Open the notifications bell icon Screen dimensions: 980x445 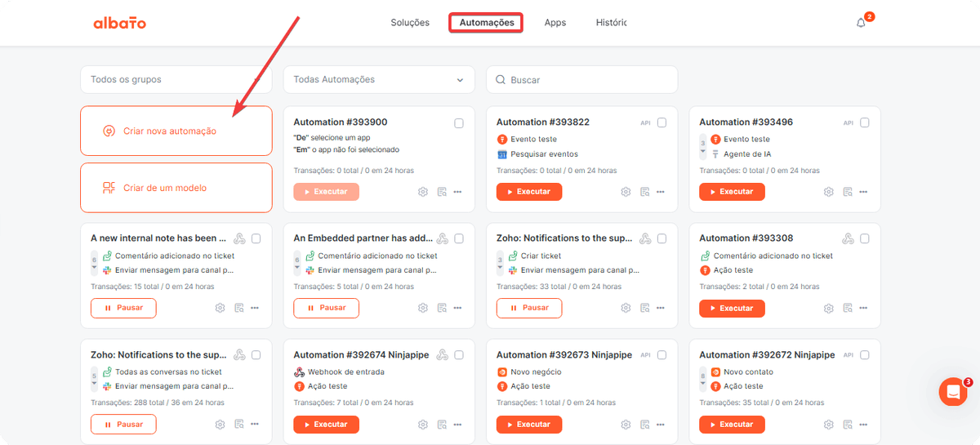(861, 23)
